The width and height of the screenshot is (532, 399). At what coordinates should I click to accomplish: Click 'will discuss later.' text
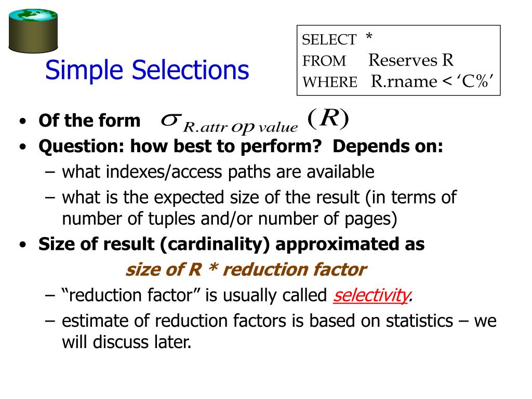[127, 342]
